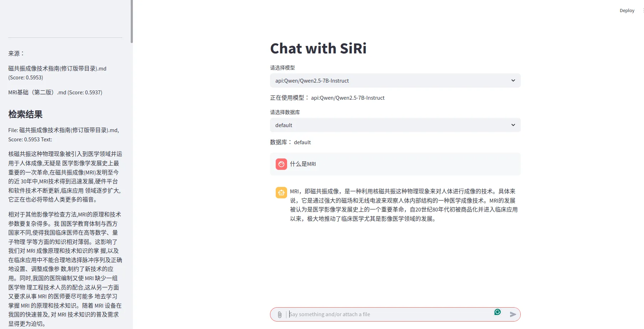Viewport: 644px width, 329px height.
Task: Click the "检索结果" sidebar heading
Action: coord(25,114)
